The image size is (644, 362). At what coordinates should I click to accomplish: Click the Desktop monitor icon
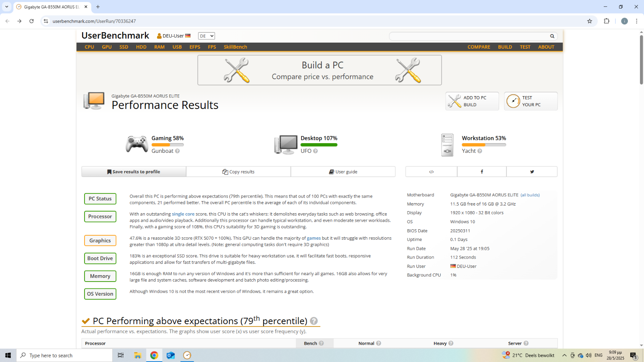[x=286, y=145]
